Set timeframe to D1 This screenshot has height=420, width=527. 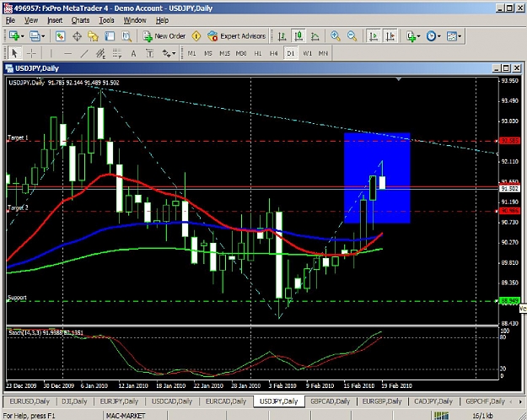(291, 53)
